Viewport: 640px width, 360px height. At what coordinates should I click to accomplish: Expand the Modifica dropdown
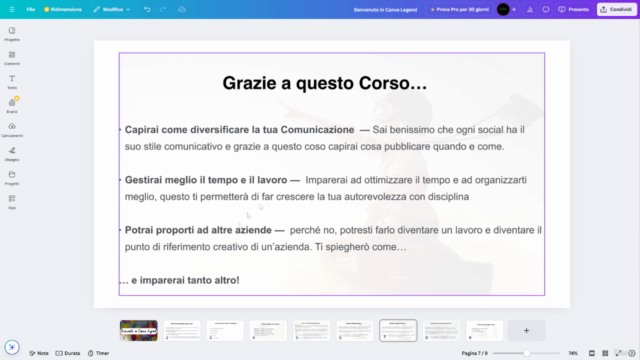(x=111, y=9)
